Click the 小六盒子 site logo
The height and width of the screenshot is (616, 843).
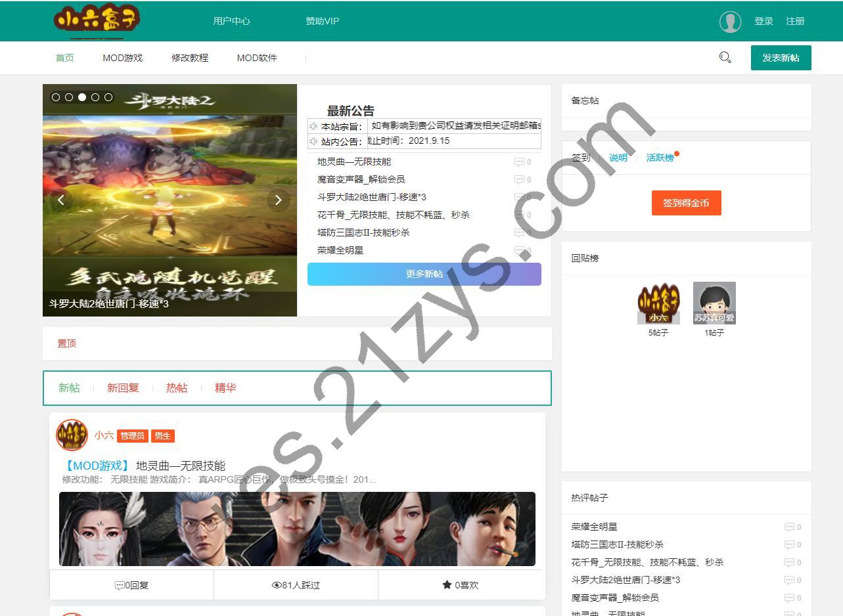97,20
